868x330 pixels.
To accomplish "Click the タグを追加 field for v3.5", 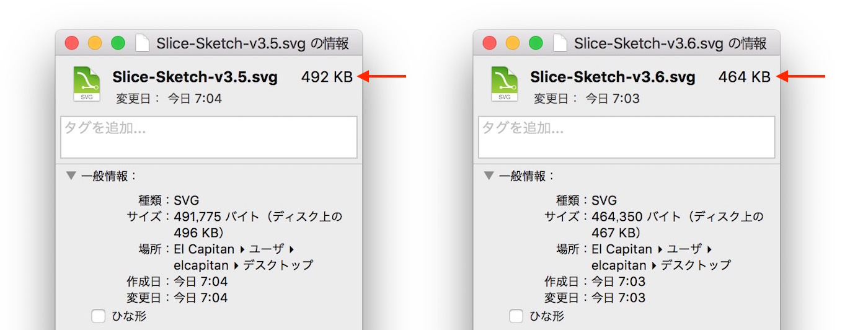I will point(209,137).
